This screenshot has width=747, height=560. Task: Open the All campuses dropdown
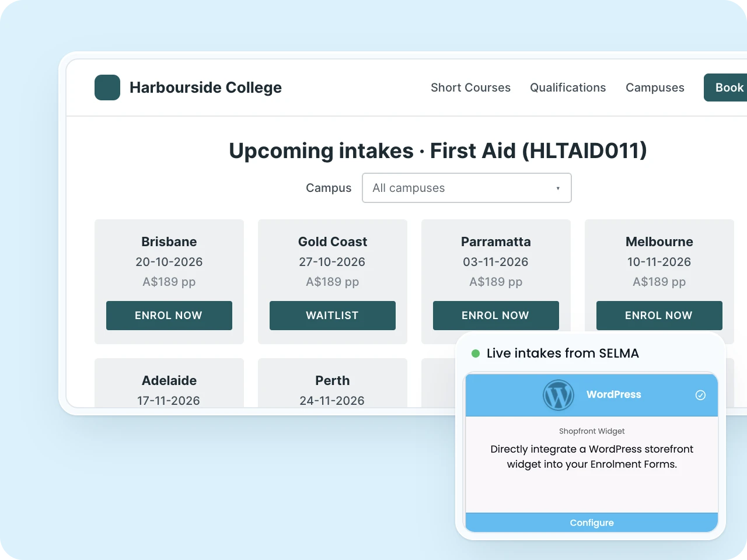click(467, 188)
